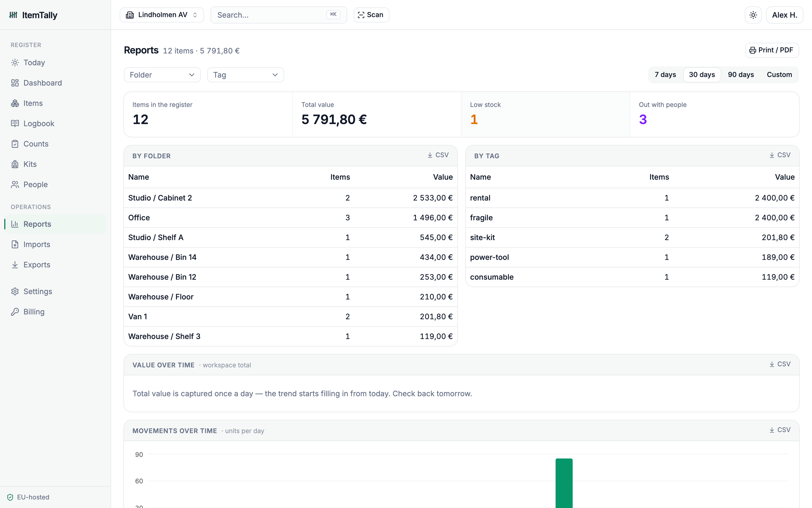
Task: Click the Van 1 folder row
Action: coord(291,317)
